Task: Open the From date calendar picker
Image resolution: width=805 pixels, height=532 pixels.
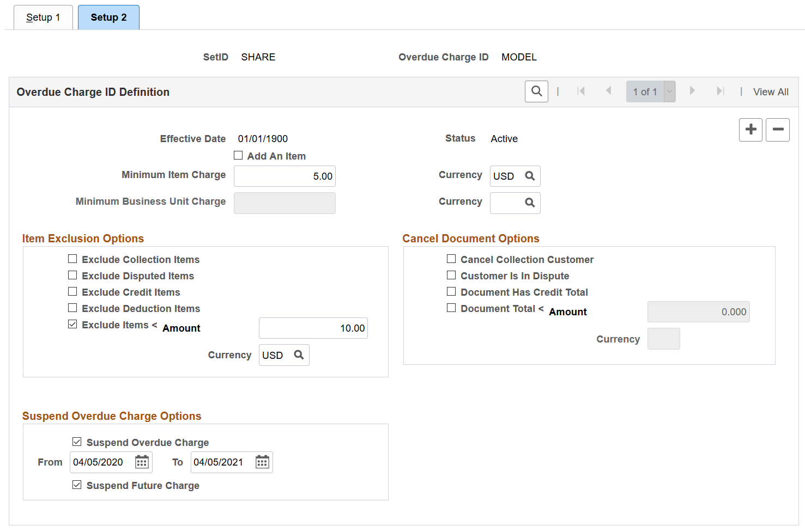Action: (x=142, y=462)
